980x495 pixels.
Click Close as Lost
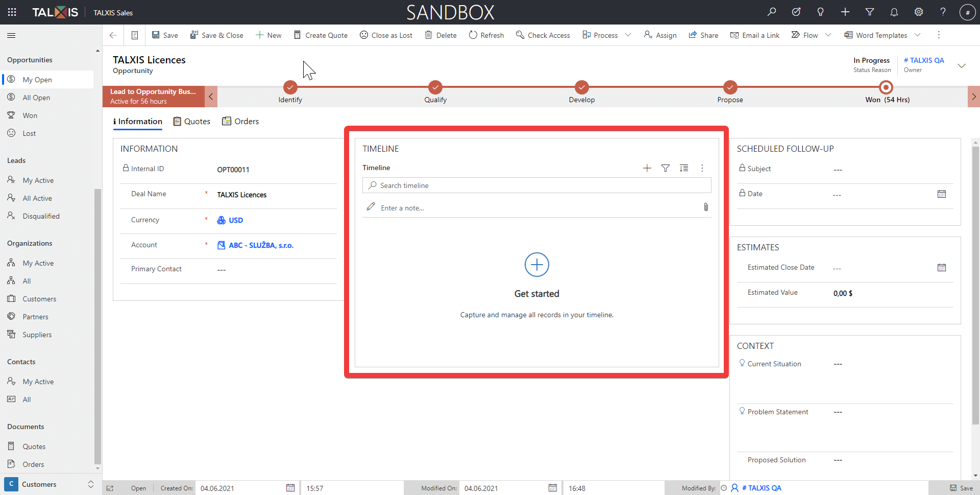[x=386, y=35]
